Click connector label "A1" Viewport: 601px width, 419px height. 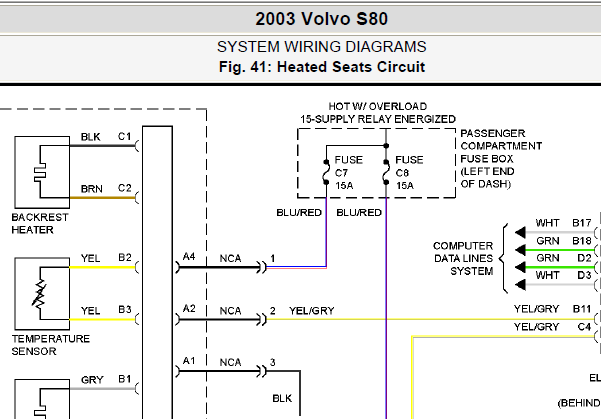coord(189,361)
